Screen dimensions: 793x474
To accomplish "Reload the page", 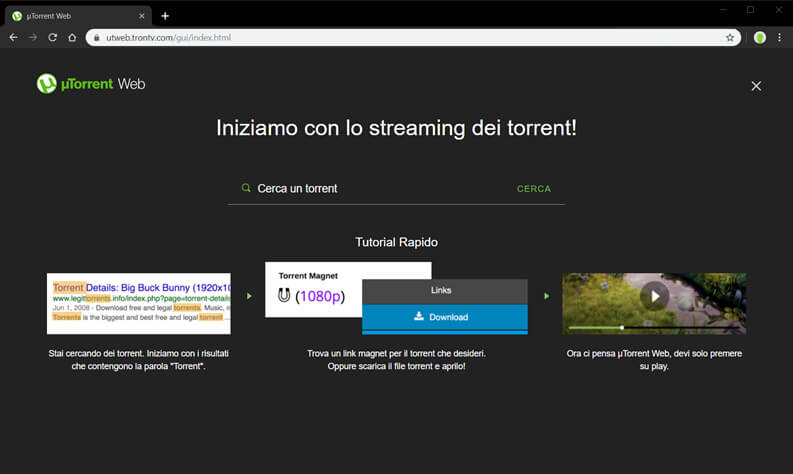I will (53, 37).
